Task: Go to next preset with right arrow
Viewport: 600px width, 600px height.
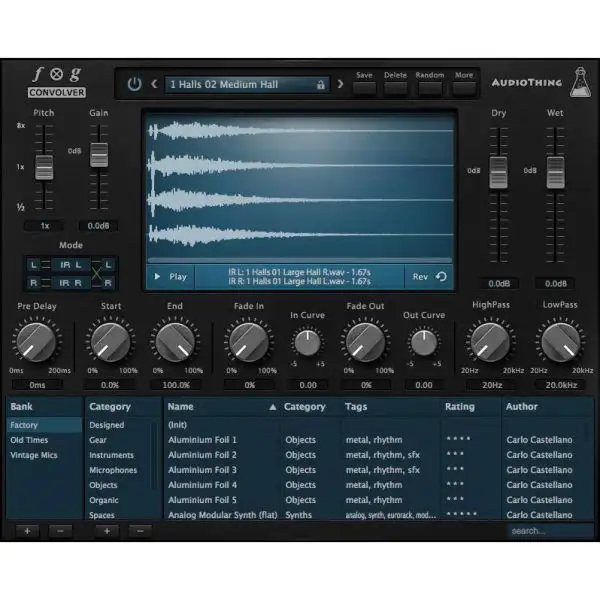Action: [341, 84]
